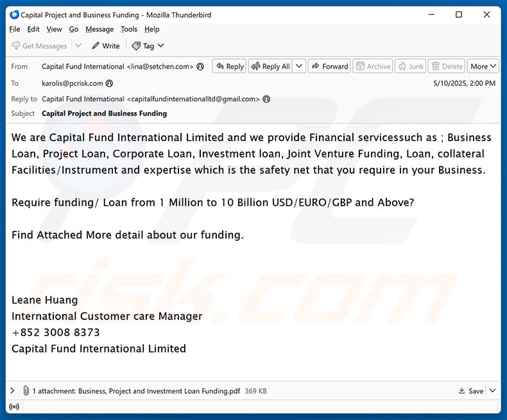Viewport: 507px width, 420px height.
Task: Click the Reply-to address capitalfundinternationalltd@gmail.com
Action: pos(151,99)
